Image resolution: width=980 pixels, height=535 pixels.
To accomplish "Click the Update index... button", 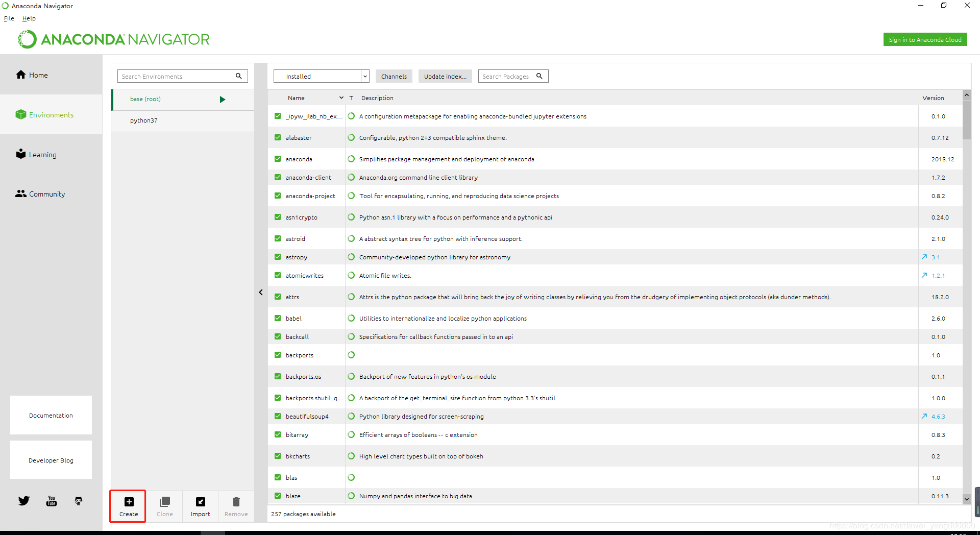I will pyautogui.click(x=445, y=76).
